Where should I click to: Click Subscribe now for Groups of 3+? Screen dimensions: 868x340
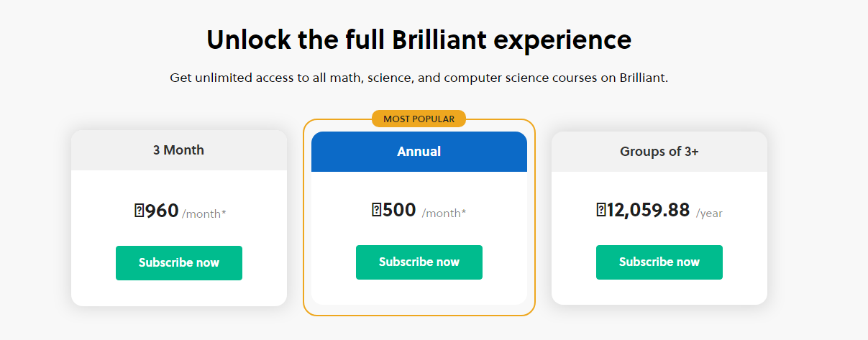659,262
